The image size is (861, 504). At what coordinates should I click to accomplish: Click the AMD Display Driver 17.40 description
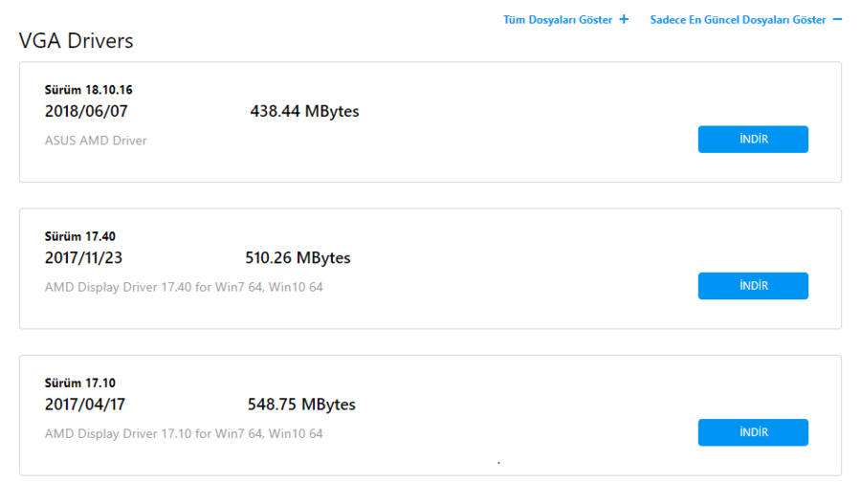(x=184, y=287)
